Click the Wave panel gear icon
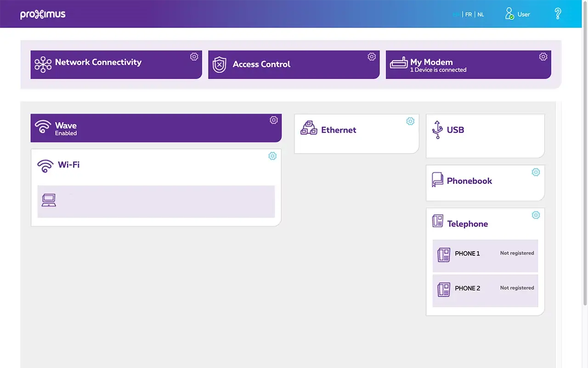Viewport: 588px width, 368px height. pos(274,120)
